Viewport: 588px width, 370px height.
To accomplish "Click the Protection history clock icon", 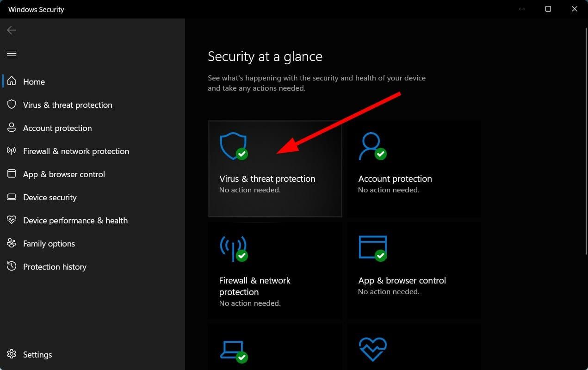I will point(11,266).
